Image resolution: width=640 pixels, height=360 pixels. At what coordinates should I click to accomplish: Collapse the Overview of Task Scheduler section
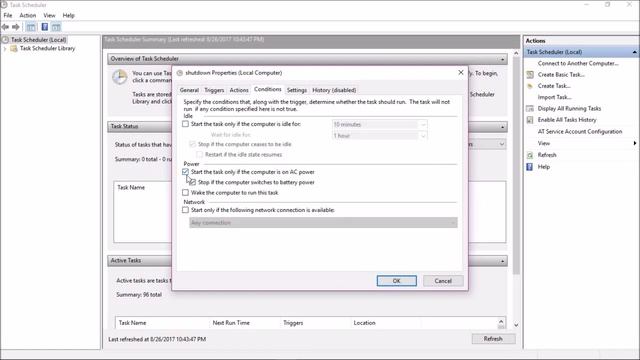[x=502, y=59]
